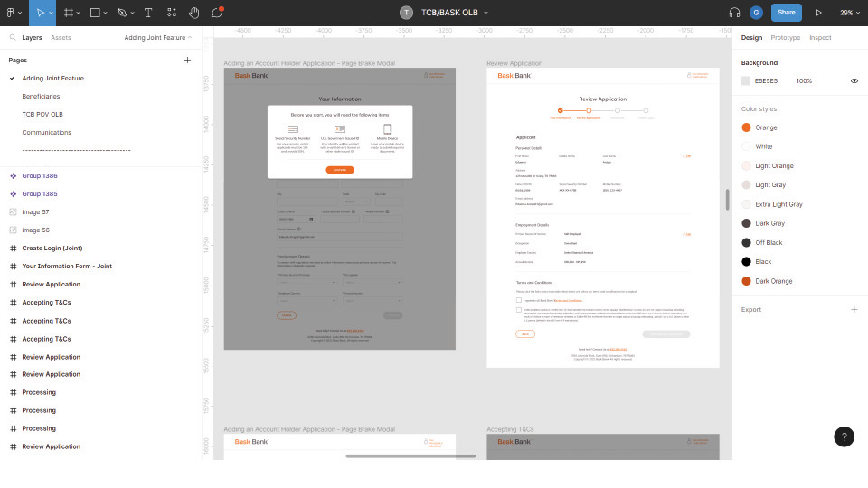This screenshot has height=488, width=868.
Task: Select the Dark Orange color style
Action: tap(773, 281)
